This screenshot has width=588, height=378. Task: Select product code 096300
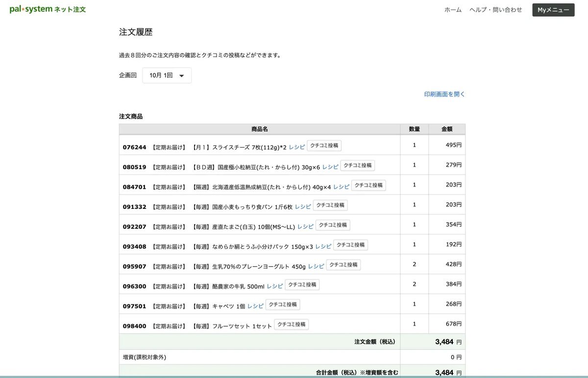click(134, 286)
